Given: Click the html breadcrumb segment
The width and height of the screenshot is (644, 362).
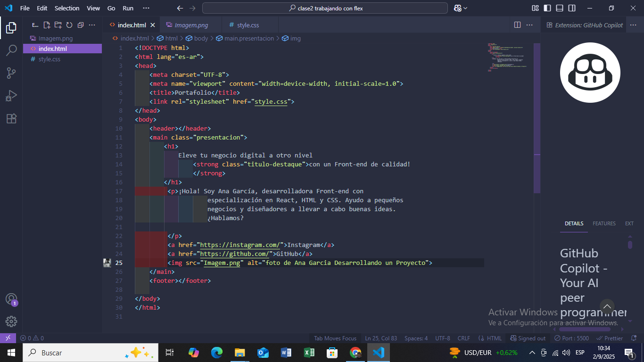Looking at the screenshot, I should pyautogui.click(x=167, y=38).
